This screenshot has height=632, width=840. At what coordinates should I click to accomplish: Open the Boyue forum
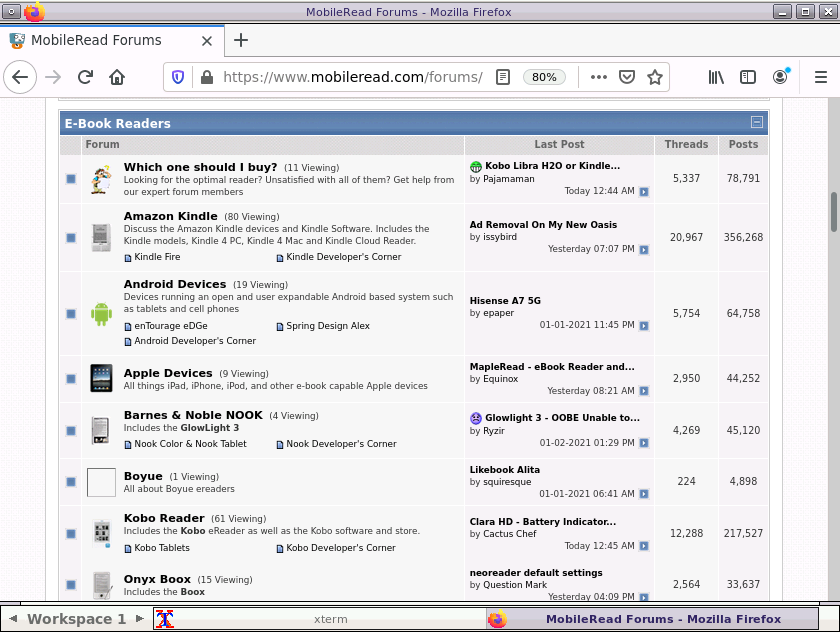click(x=143, y=476)
